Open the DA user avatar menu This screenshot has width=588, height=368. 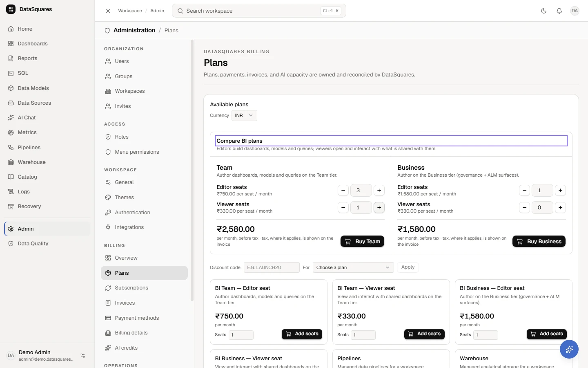(x=575, y=11)
